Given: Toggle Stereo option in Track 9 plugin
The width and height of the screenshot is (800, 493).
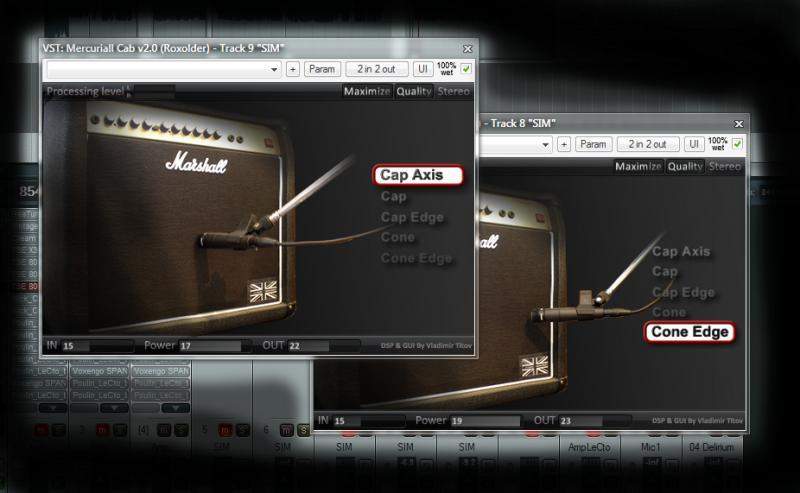Looking at the screenshot, I should click(x=454, y=91).
